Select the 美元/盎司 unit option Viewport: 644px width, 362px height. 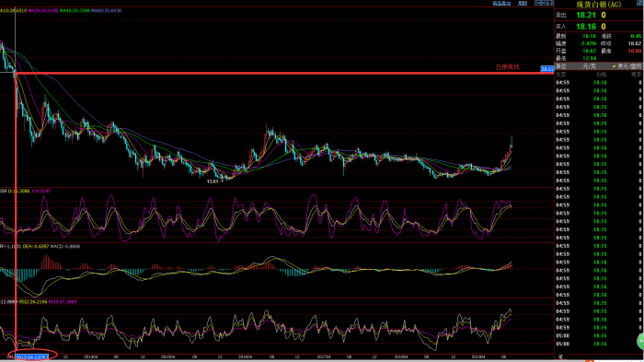tap(627, 66)
